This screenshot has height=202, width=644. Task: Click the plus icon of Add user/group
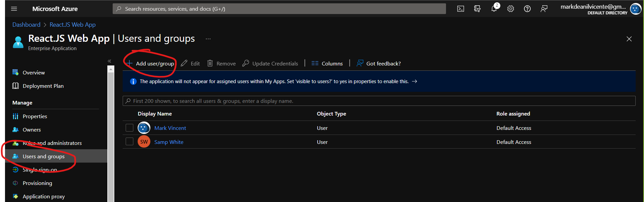(x=130, y=63)
